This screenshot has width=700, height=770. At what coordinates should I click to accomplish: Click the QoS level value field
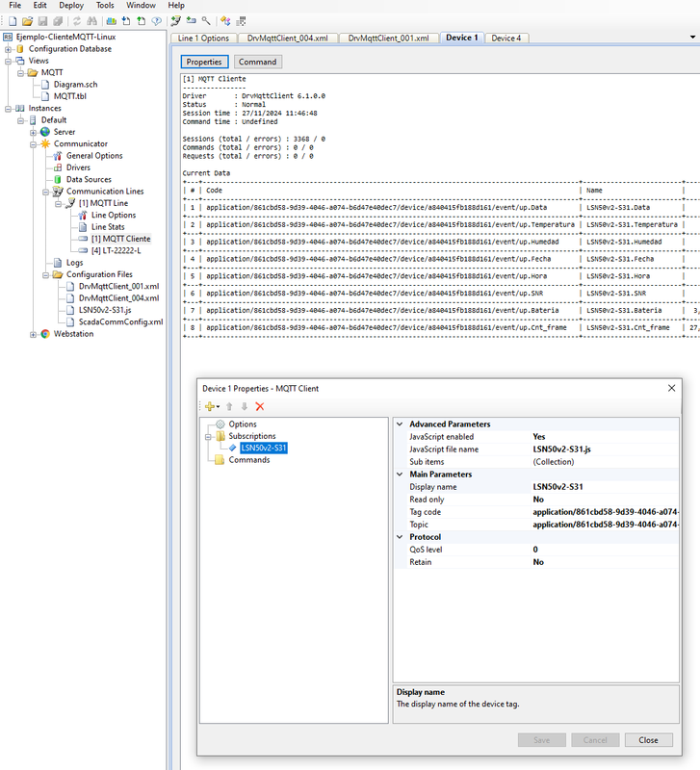click(606, 550)
